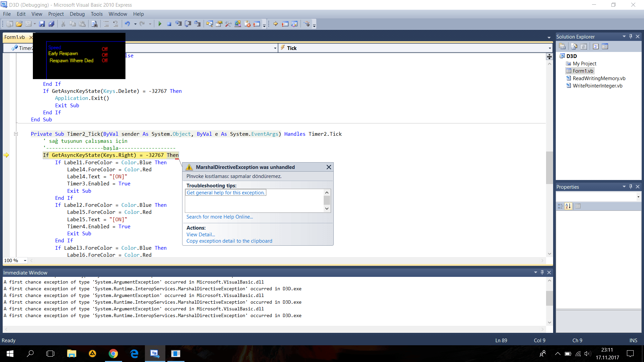The height and width of the screenshot is (362, 644).
Task: Click the View Code icon in Solution Explorer
Action: (596, 47)
